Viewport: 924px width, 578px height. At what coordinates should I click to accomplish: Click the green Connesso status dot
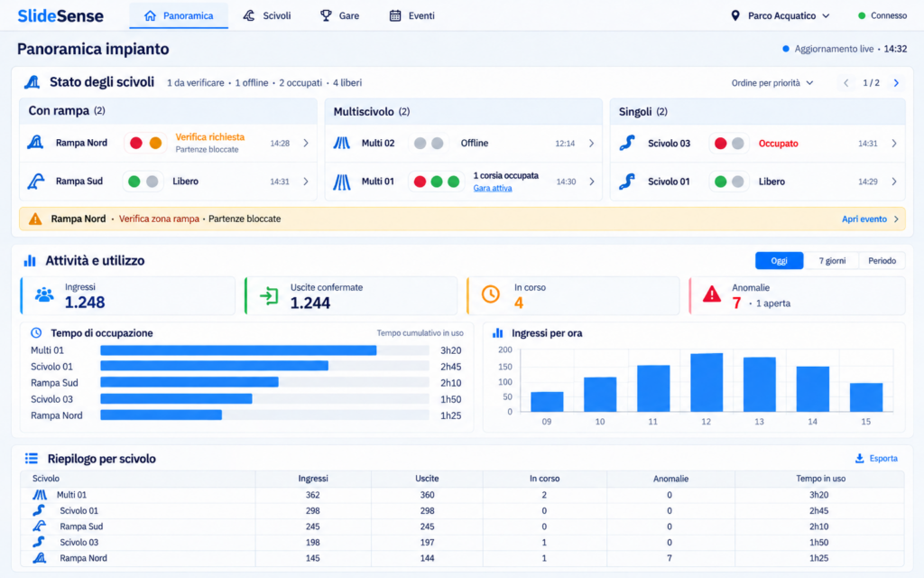coord(862,16)
